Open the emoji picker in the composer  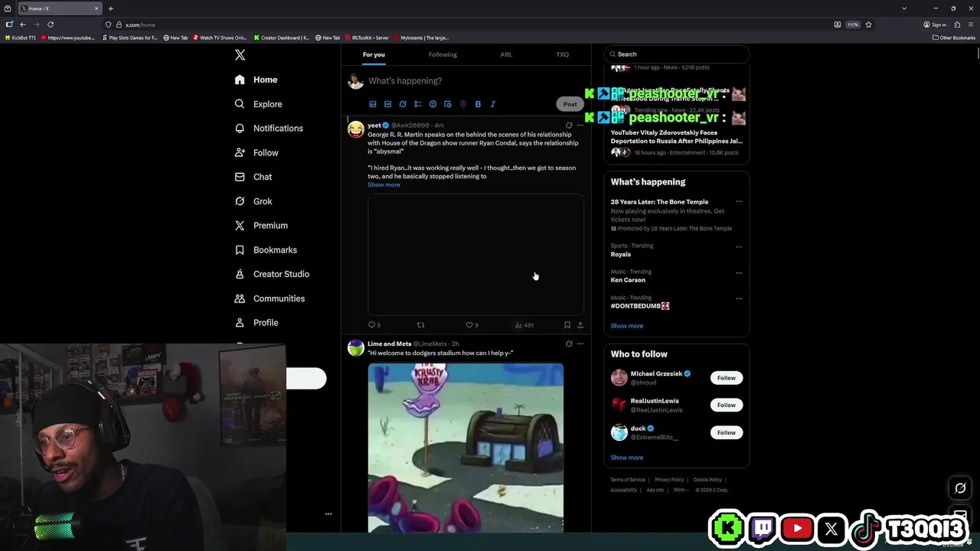click(433, 104)
